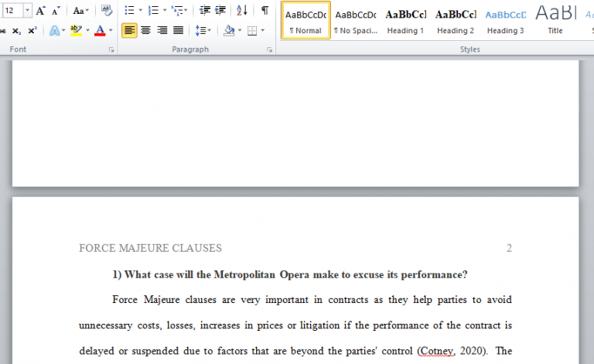The width and height of the screenshot is (594, 364).
Task: Sort the selected text alphabetically
Action: pos(241,11)
